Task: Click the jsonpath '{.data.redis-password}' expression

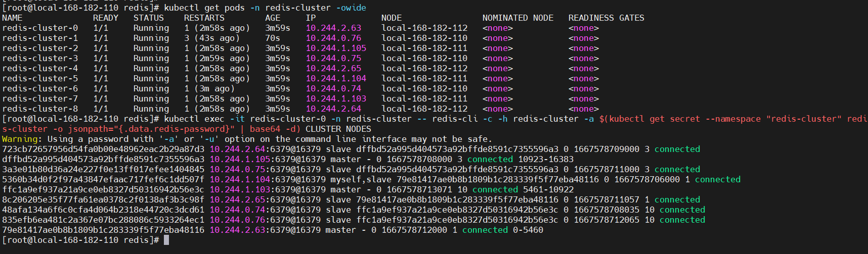Action: tap(174, 129)
